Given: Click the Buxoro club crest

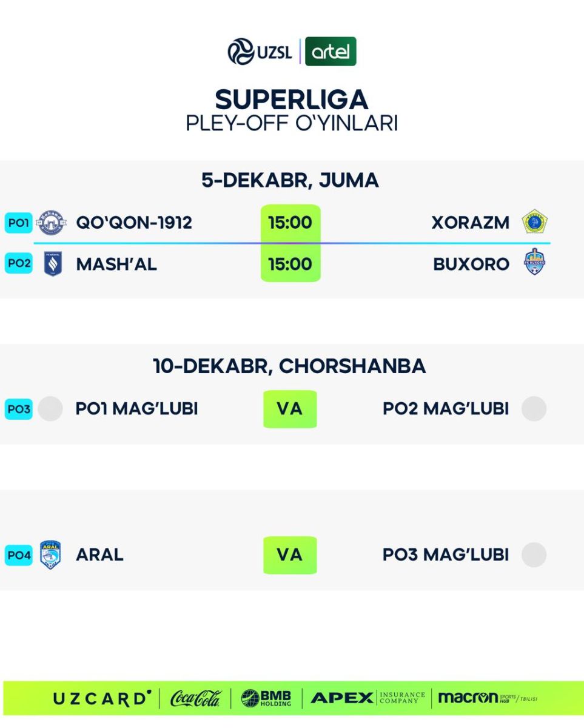Looking at the screenshot, I should pyautogui.click(x=534, y=262).
